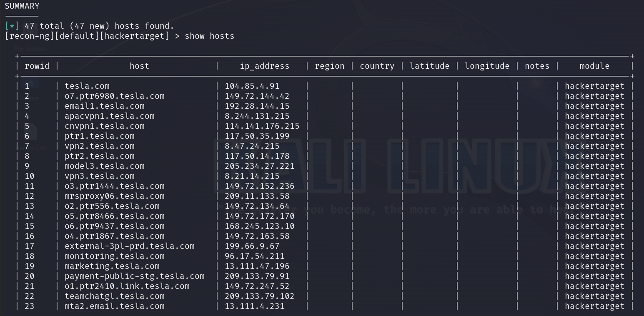Select host o5.ptr8466.tesla.com
The width and height of the screenshot is (644, 316).
[x=115, y=216]
